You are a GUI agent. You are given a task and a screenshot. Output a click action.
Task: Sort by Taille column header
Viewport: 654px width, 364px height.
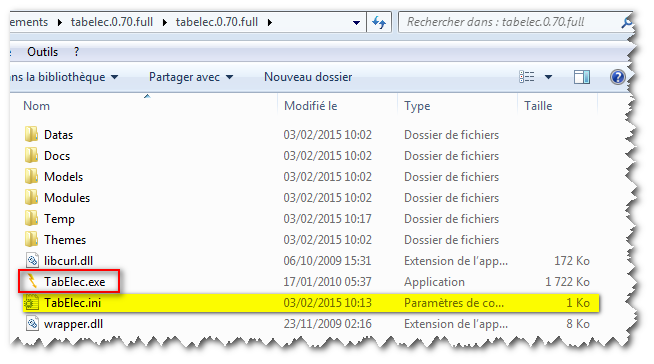[538, 106]
